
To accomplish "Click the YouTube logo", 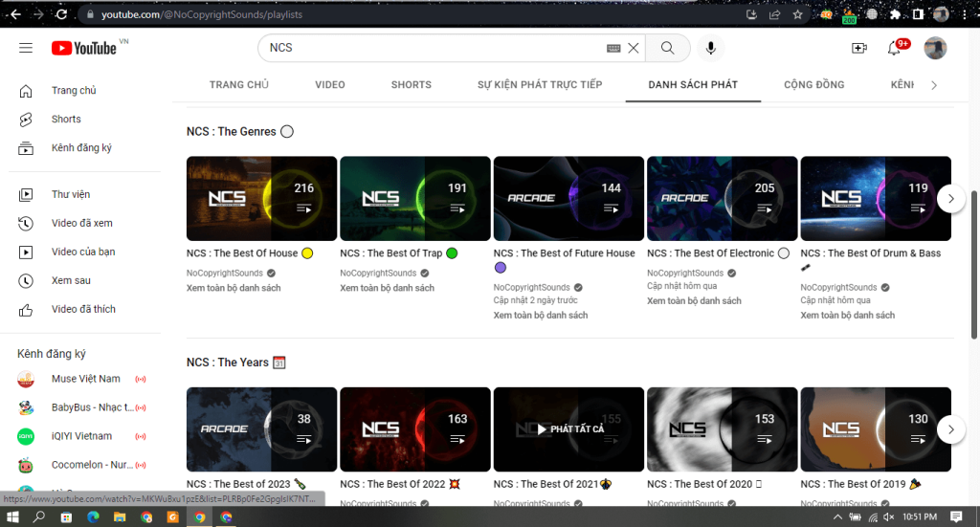I will point(84,48).
